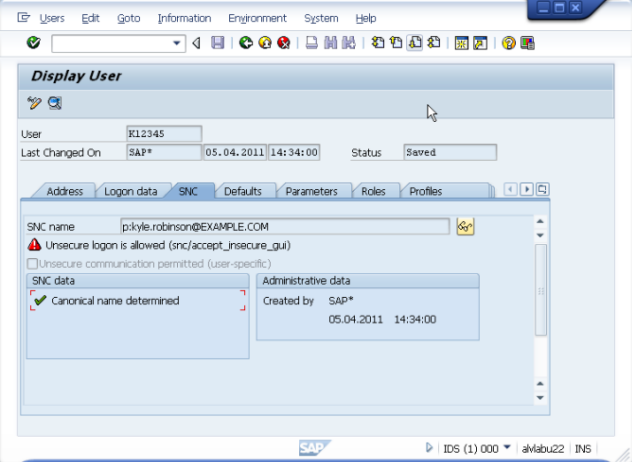Click the Create New Session icon
This screenshot has width=632, height=462.
click(x=462, y=43)
